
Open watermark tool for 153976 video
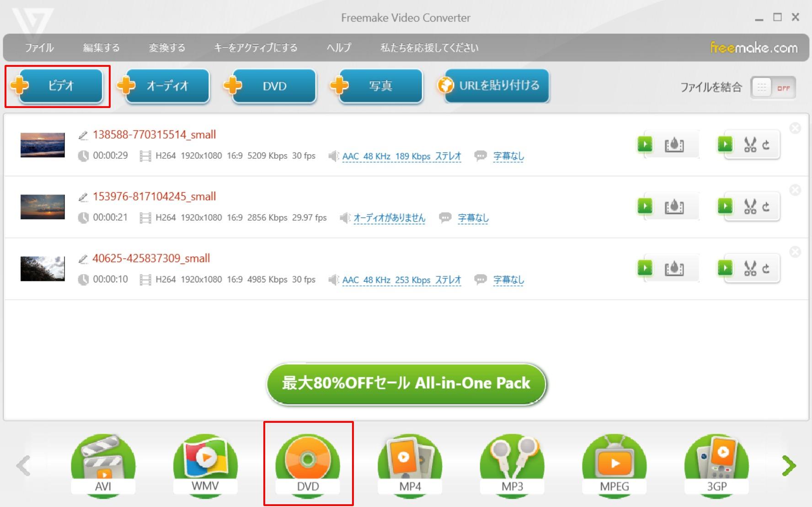click(x=674, y=207)
